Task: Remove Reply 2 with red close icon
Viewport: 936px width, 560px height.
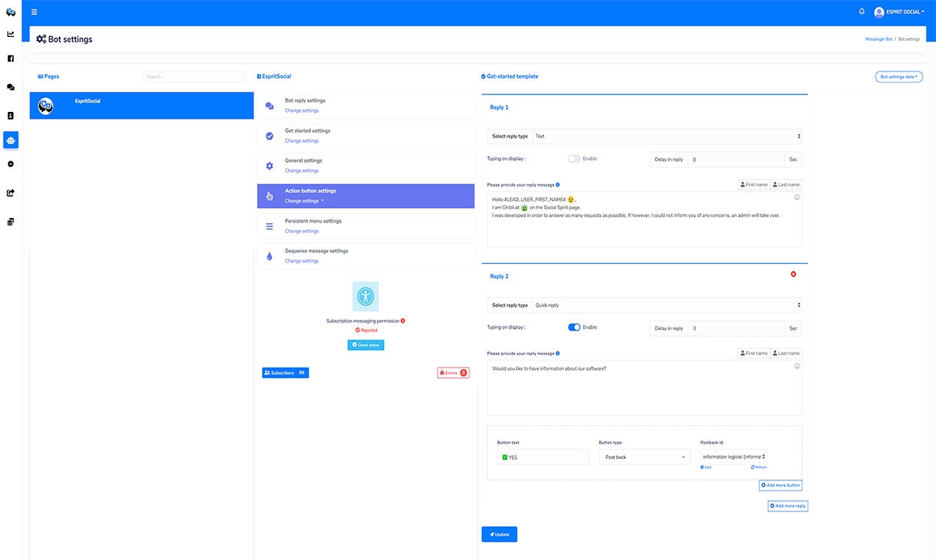Action: [793, 274]
